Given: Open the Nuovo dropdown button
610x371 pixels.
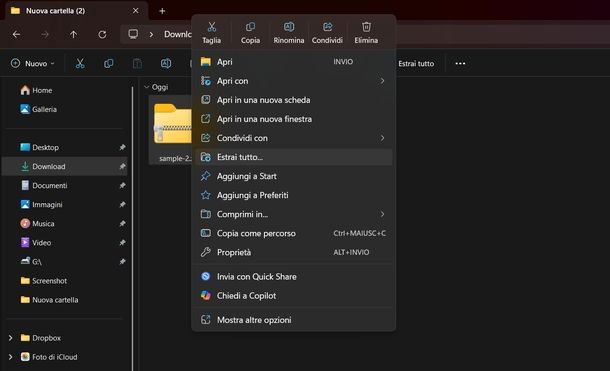Looking at the screenshot, I should click(x=33, y=63).
